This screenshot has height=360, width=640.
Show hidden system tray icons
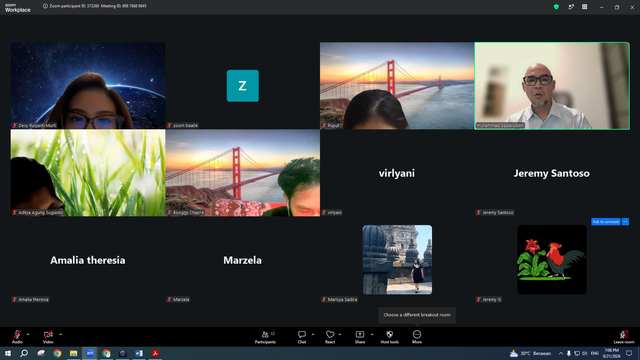[x=561, y=353]
